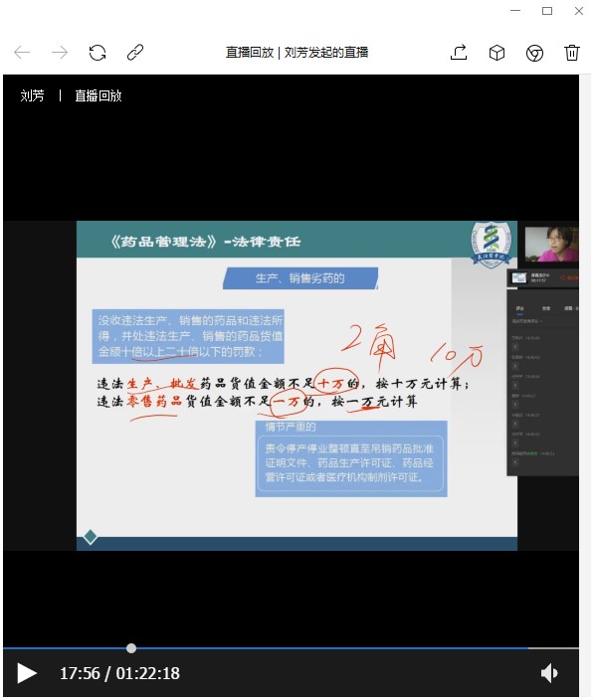Viewport: 595px width, 700px height.
Task: Minimize the replay window
Action: pyautogui.click(x=515, y=11)
